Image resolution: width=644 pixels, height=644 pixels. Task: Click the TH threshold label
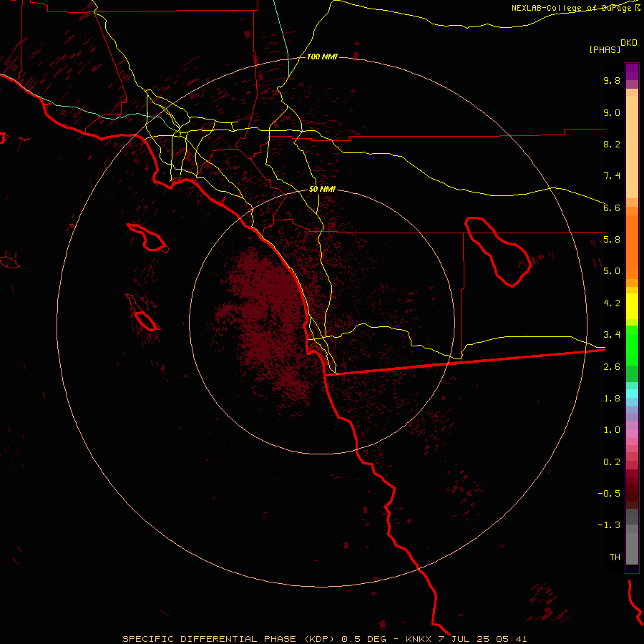[x=615, y=557]
